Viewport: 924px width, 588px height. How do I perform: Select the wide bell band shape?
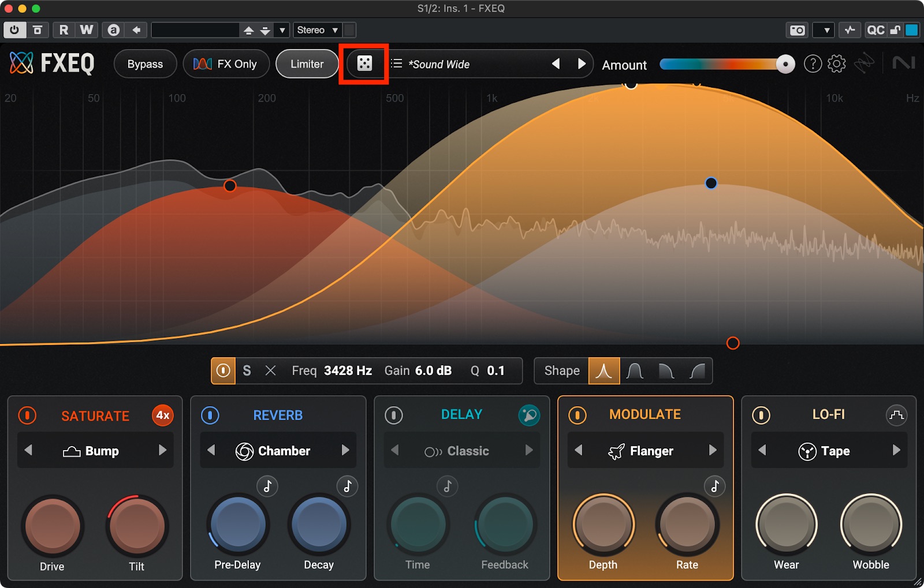[x=635, y=371]
